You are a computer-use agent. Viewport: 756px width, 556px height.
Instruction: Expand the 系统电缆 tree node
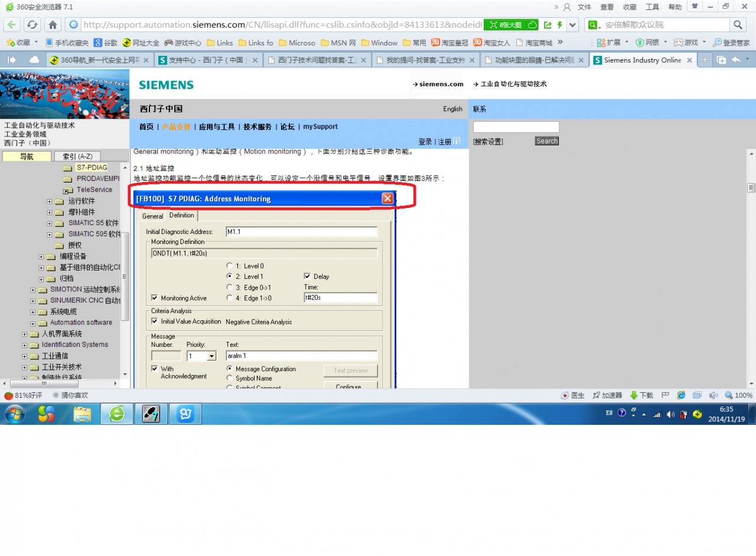[x=33, y=312]
